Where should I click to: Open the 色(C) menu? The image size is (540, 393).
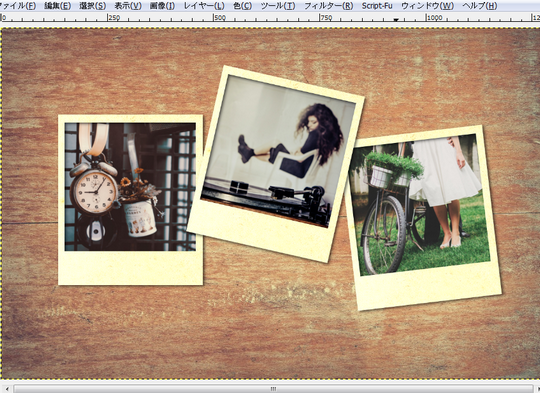coord(242,6)
